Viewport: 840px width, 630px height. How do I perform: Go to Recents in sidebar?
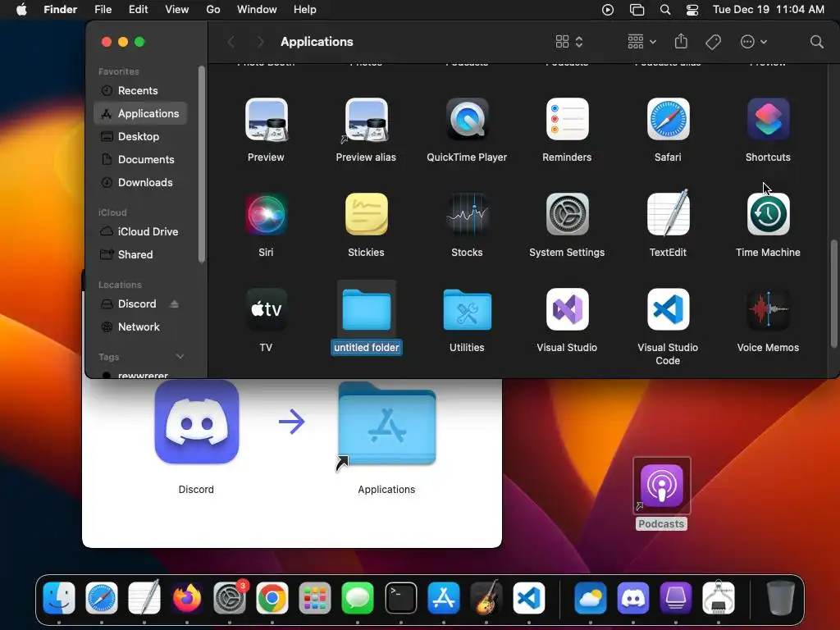(x=140, y=90)
